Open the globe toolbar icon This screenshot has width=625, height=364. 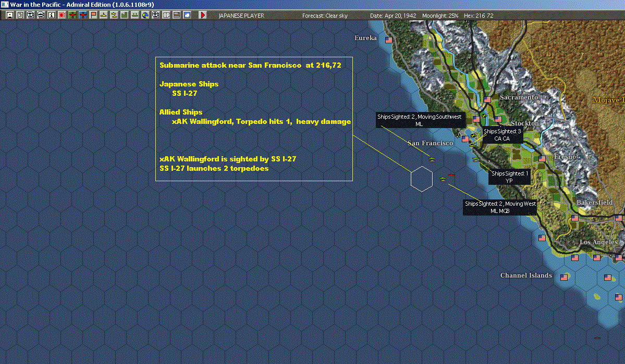(x=145, y=15)
